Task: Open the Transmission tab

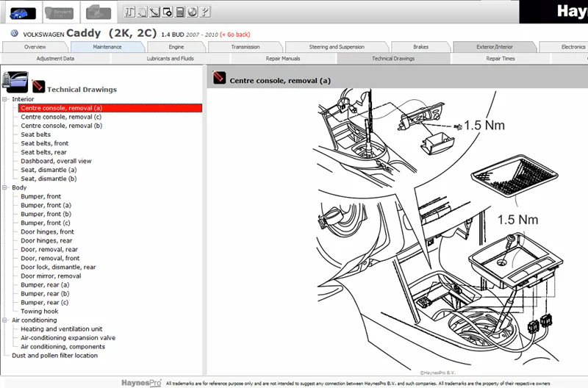Action: coord(245,47)
